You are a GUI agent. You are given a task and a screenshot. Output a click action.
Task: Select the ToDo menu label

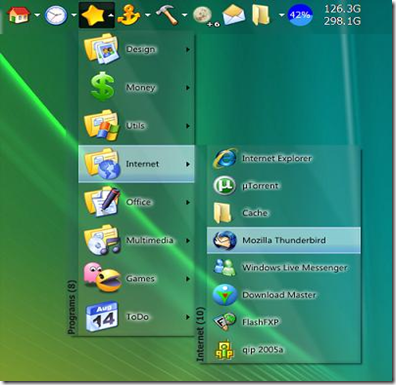[x=137, y=317]
